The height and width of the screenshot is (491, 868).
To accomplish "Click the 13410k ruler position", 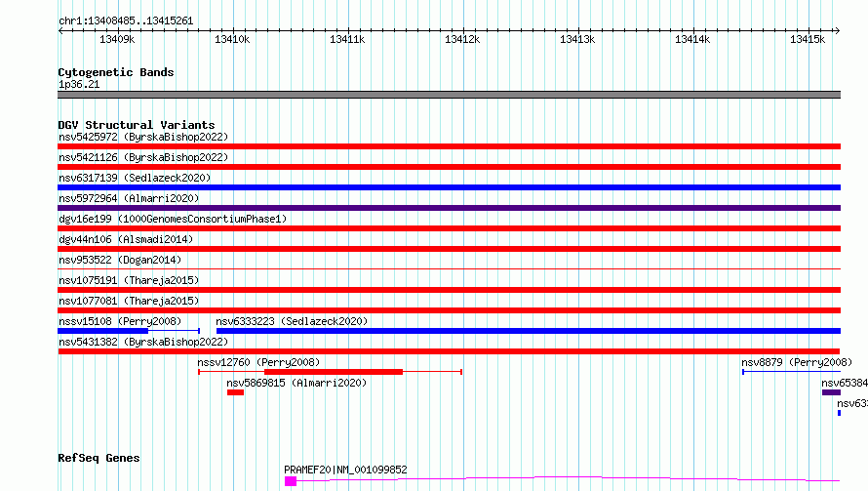I will (x=232, y=39).
